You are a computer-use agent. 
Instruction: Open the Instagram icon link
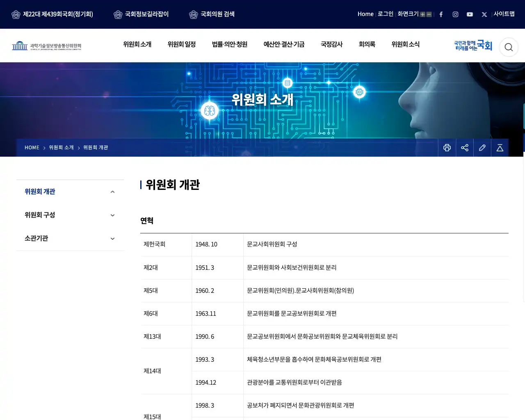point(455,14)
